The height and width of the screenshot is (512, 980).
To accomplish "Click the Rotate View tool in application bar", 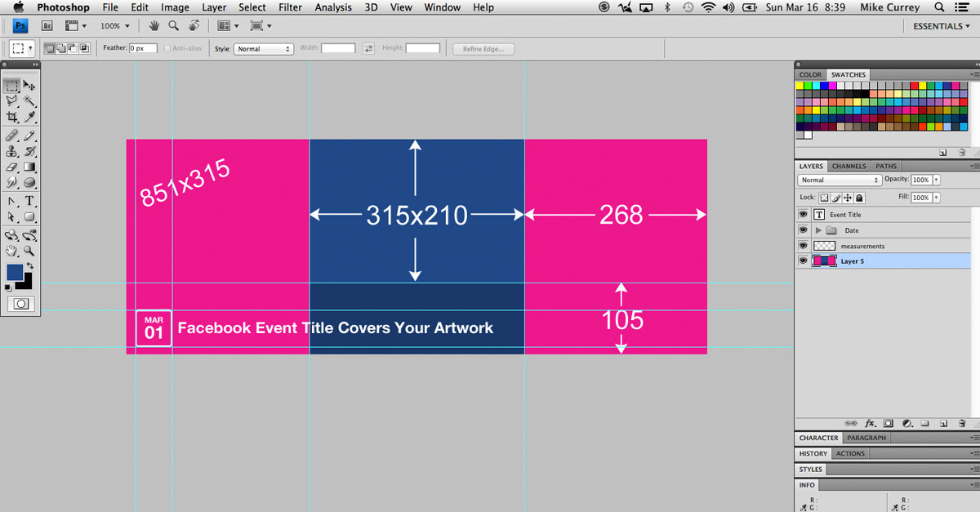I will pos(194,26).
